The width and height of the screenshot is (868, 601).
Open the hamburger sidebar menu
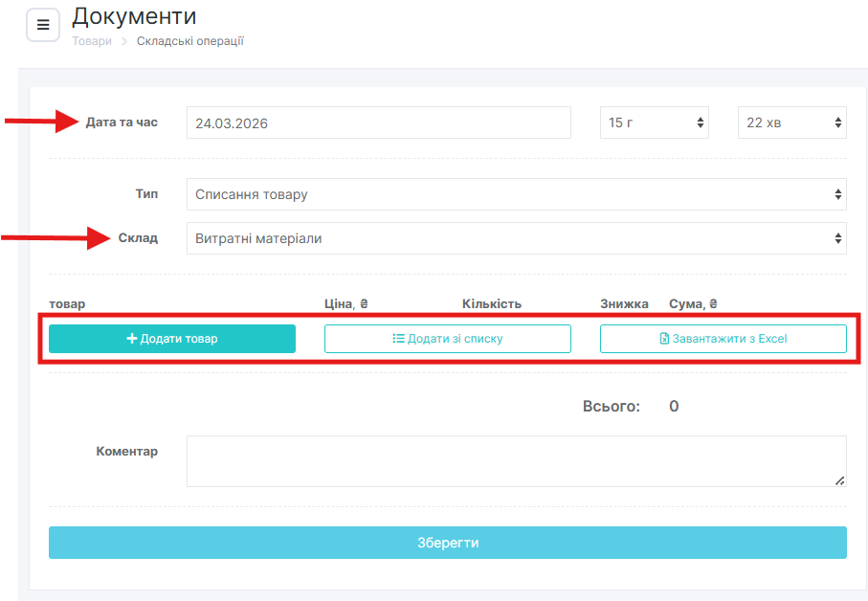(42, 25)
